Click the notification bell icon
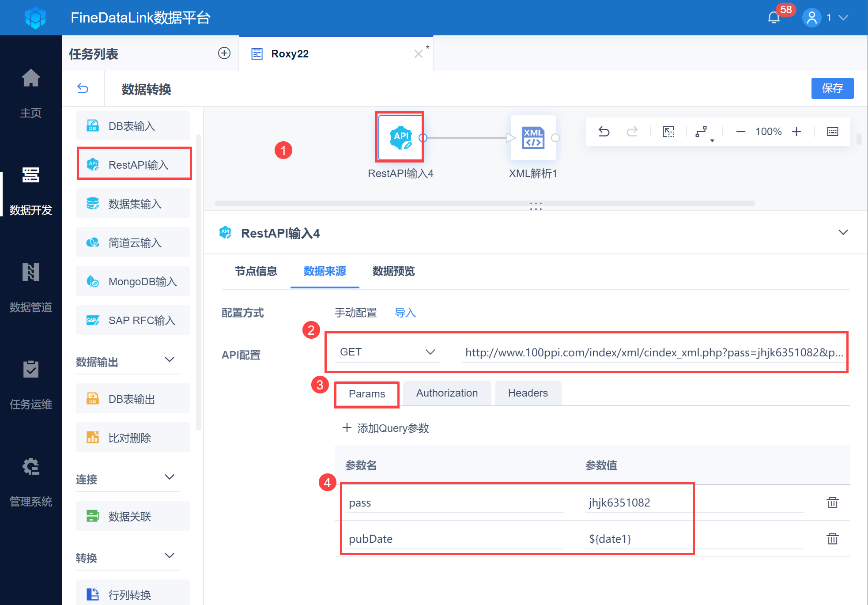 pyautogui.click(x=774, y=18)
